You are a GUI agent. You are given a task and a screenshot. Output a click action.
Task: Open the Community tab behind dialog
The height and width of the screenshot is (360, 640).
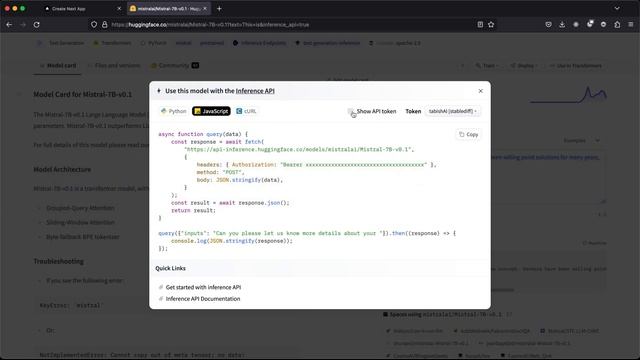[x=175, y=66]
